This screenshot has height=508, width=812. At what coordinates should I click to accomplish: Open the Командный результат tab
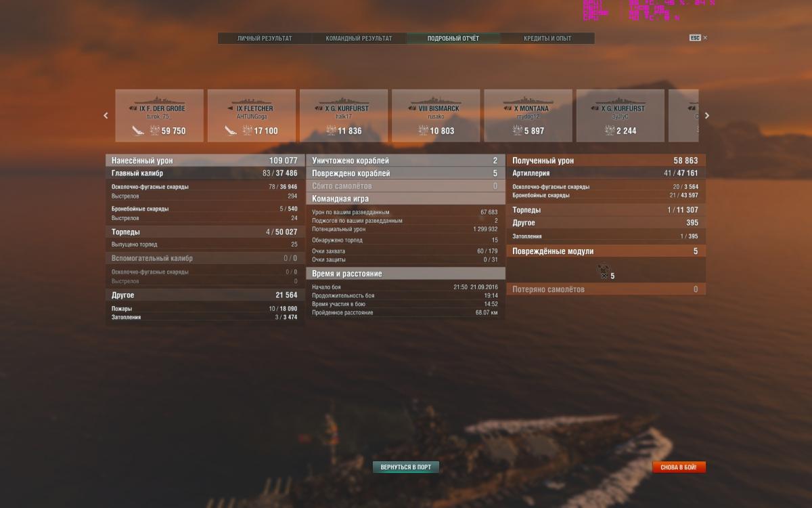(x=359, y=39)
